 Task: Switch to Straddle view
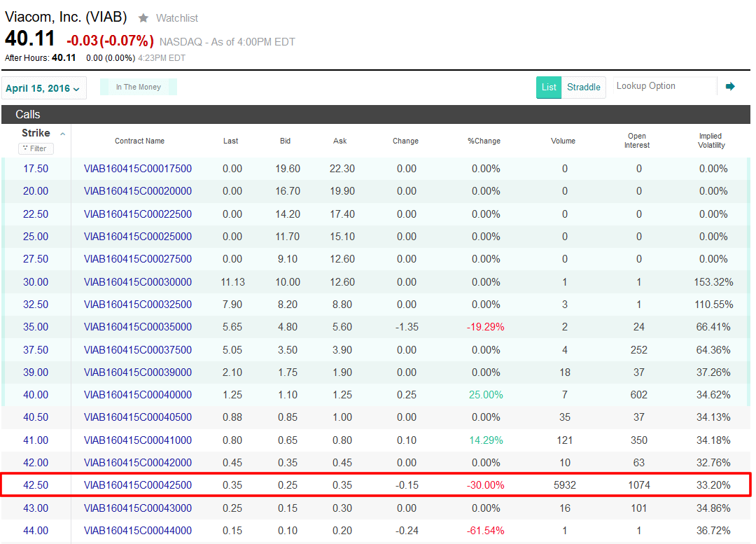click(583, 88)
